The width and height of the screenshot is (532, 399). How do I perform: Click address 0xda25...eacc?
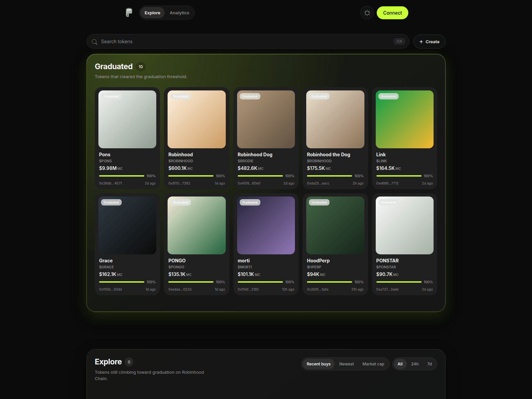click(x=318, y=183)
